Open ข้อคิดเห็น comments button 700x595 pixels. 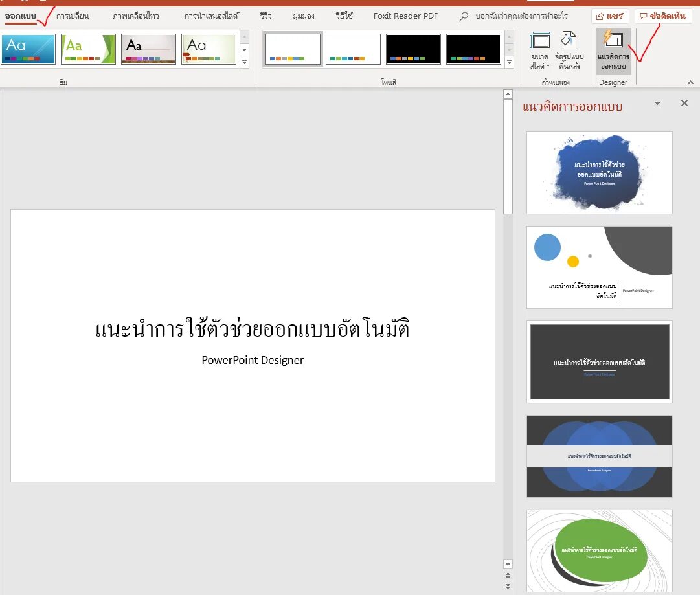click(663, 16)
